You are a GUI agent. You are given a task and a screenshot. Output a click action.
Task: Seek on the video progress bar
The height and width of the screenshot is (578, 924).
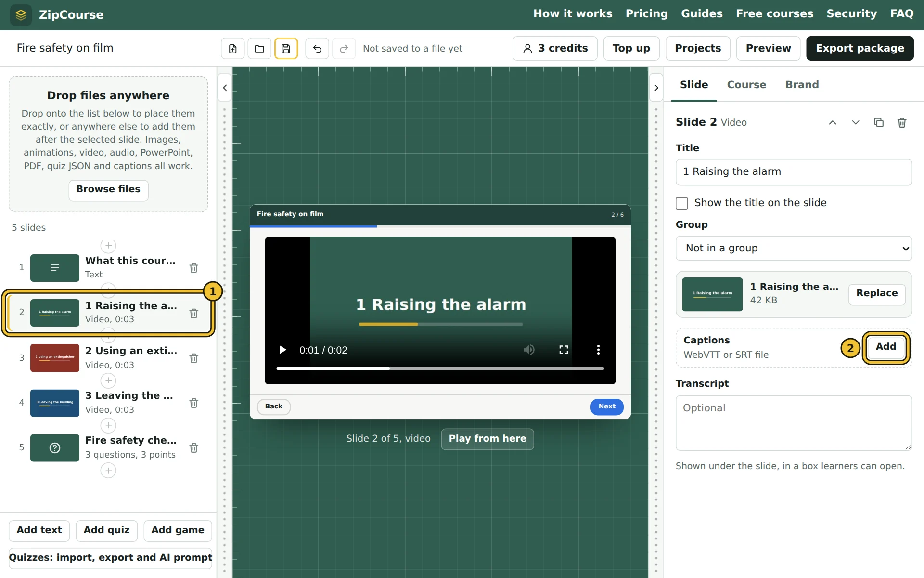pyautogui.click(x=440, y=368)
